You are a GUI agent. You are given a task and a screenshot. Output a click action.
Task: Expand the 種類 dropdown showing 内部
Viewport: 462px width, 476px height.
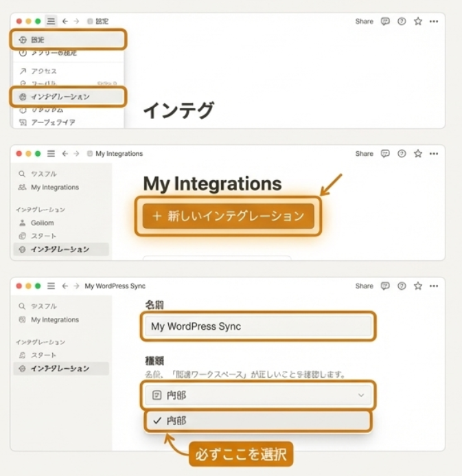pyautogui.click(x=257, y=395)
